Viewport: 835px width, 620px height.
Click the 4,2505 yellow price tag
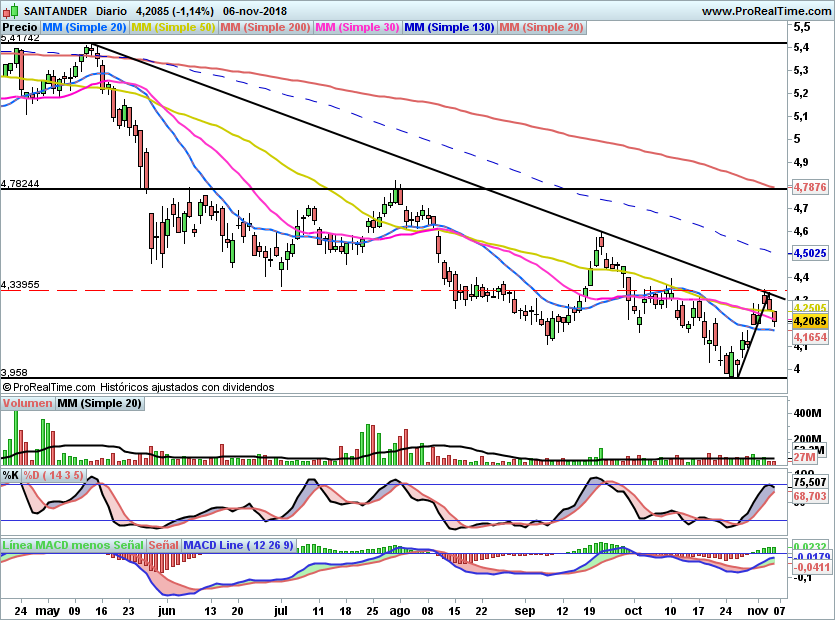click(810, 308)
